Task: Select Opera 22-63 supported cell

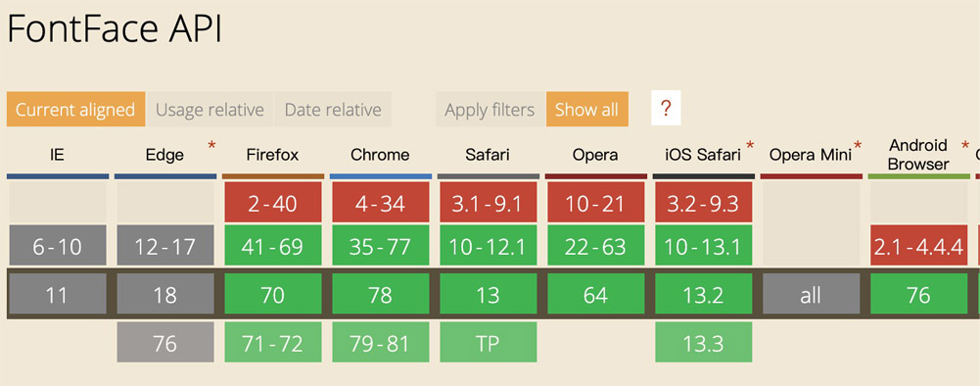Action: coord(595,246)
